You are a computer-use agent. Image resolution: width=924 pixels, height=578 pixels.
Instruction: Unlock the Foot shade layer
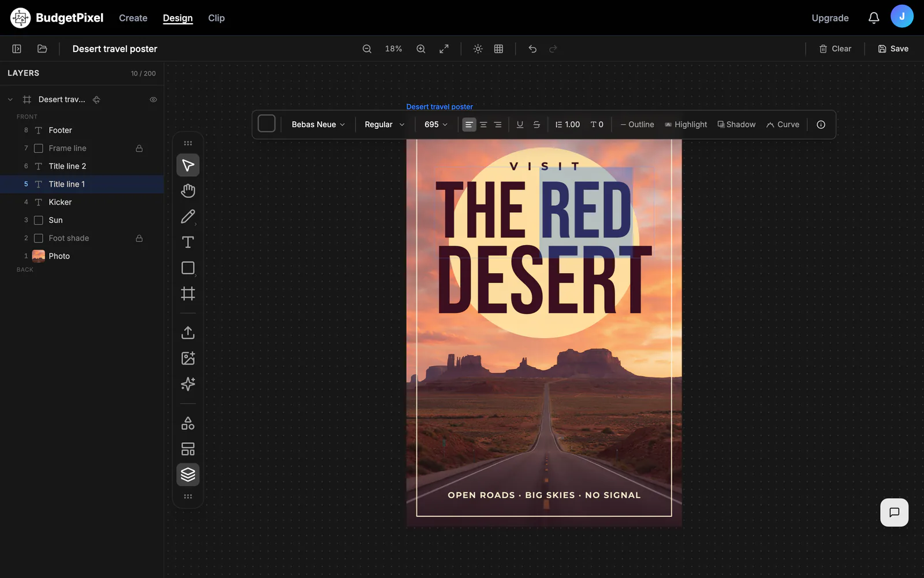[x=139, y=238]
